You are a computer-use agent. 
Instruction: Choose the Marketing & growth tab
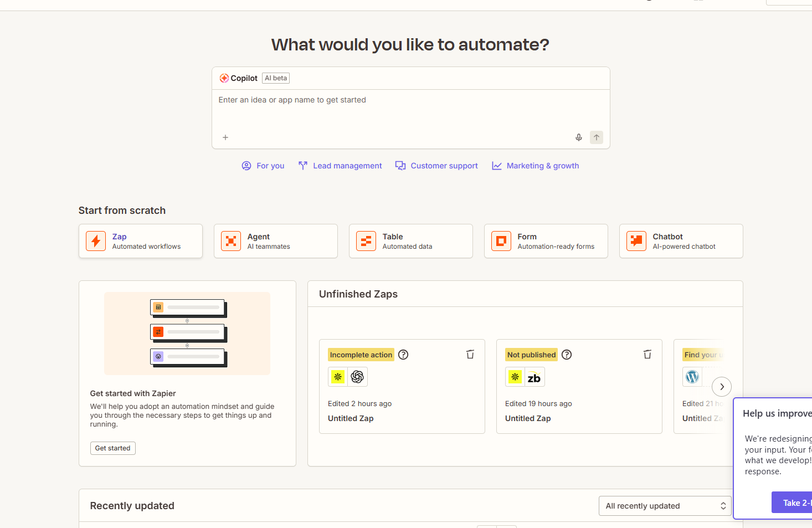535,166
